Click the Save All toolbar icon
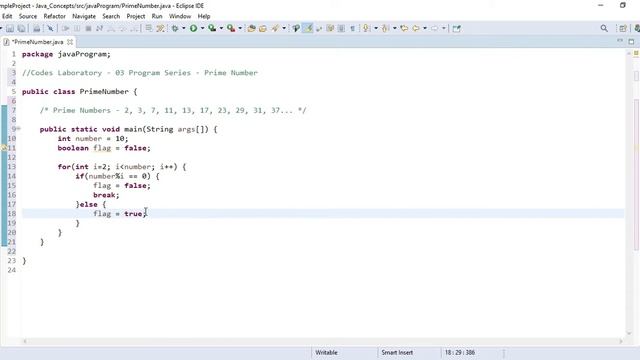The height and width of the screenshot is (360, 640). [21, 28]
